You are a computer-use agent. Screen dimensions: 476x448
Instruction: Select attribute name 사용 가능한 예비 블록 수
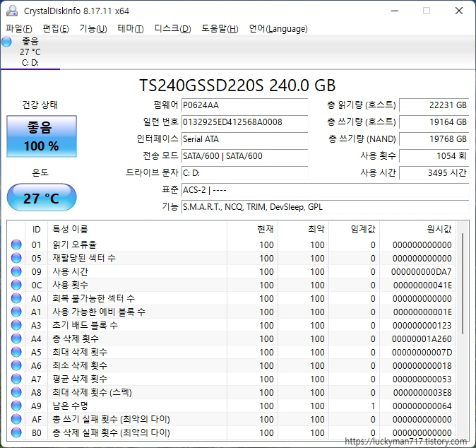[x=99, y=312]
